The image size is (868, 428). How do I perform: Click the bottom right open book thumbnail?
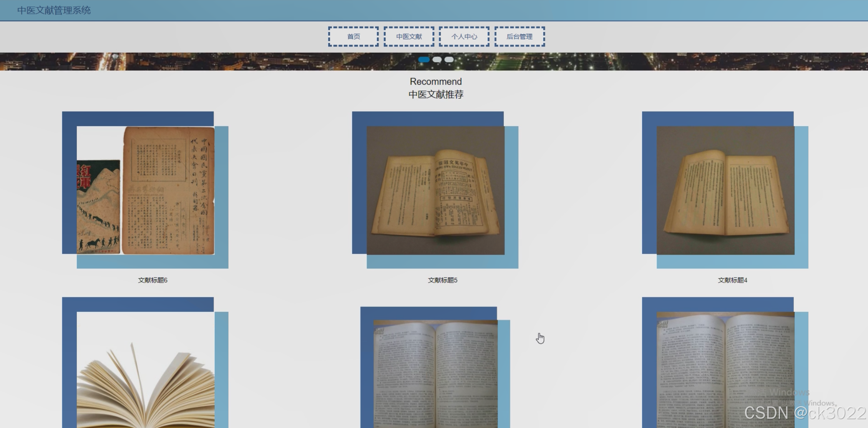pyautogui.click(x=725, y=369)
